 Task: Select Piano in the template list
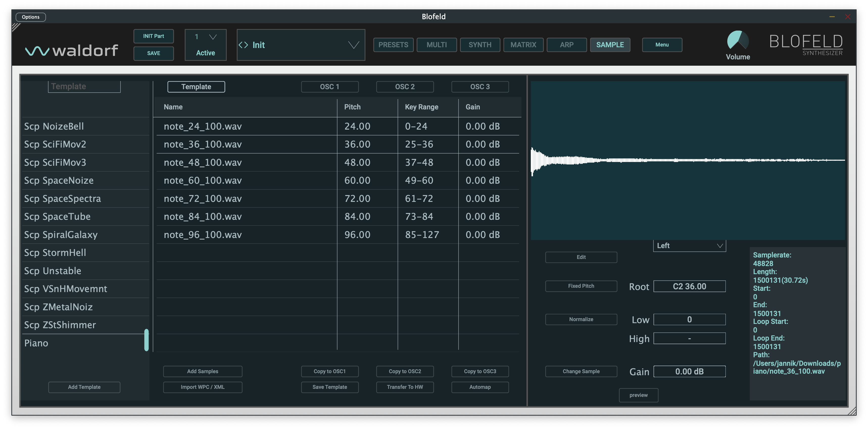[x=36, y=343]
